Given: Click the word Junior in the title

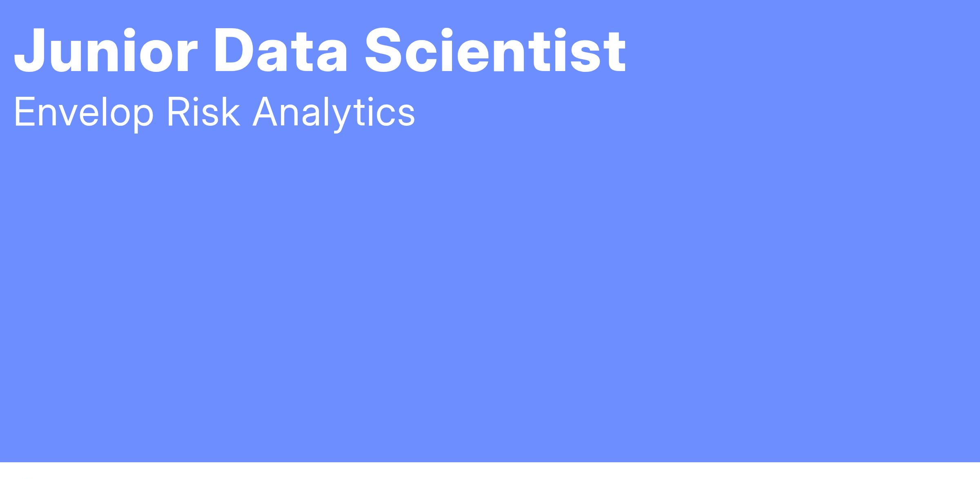Looking at the screenshot, I should (x=106, y=51).
